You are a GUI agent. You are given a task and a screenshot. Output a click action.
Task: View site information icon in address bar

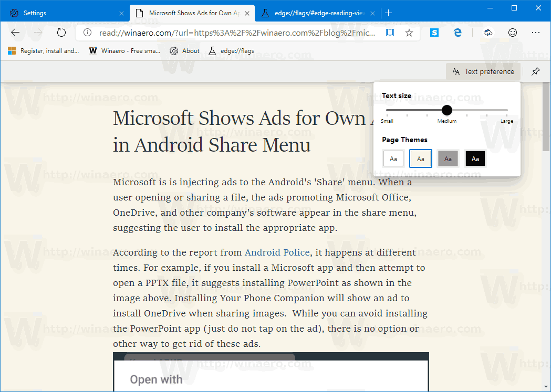[x=87, y=33]
